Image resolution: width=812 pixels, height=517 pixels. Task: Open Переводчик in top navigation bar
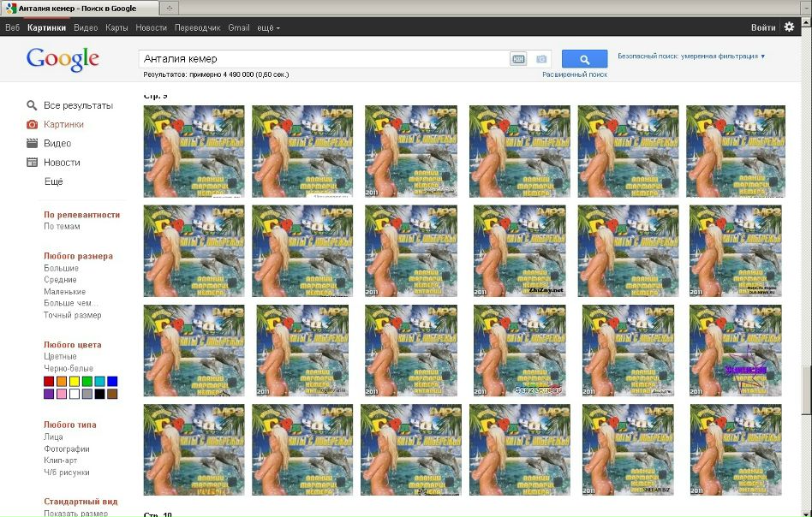point(197,28)
